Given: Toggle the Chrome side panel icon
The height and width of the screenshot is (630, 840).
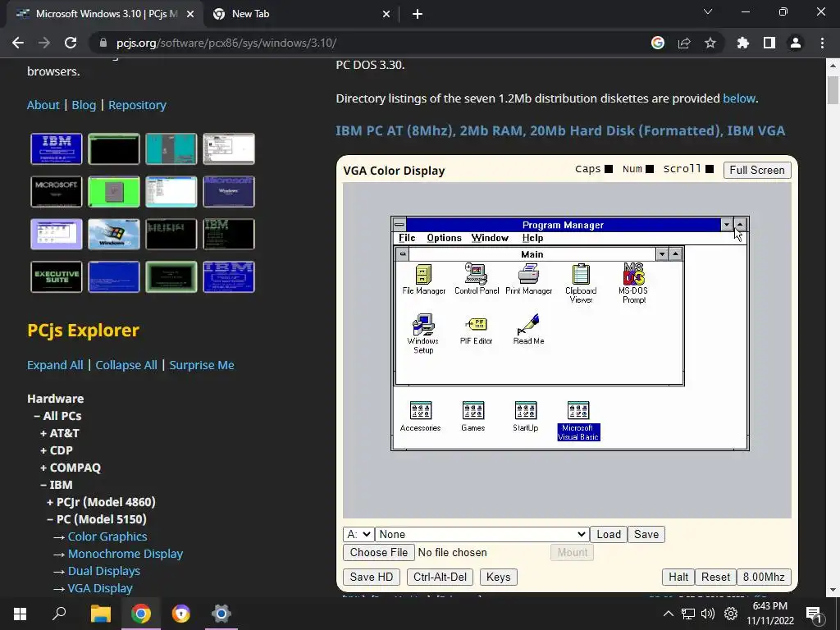Looking at the screenshot, I should click(x=769, y=43).
